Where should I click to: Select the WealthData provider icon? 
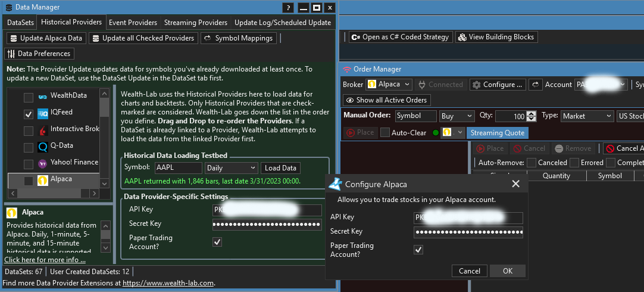tap(43, 98)
